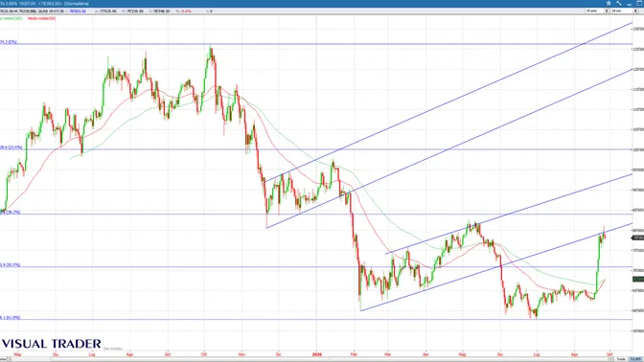Screen dimensions: 644x362
Task: Click the 'Dic' month label on time axis
Action: coord(279,354)
